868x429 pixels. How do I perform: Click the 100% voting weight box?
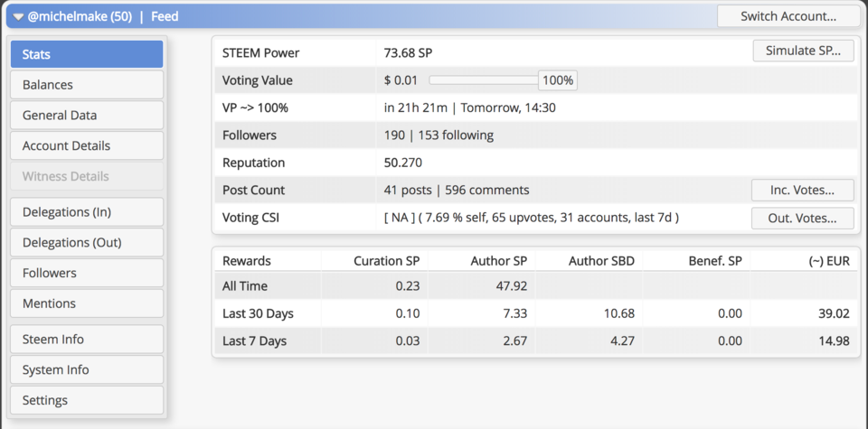click(x=558, y=80)
